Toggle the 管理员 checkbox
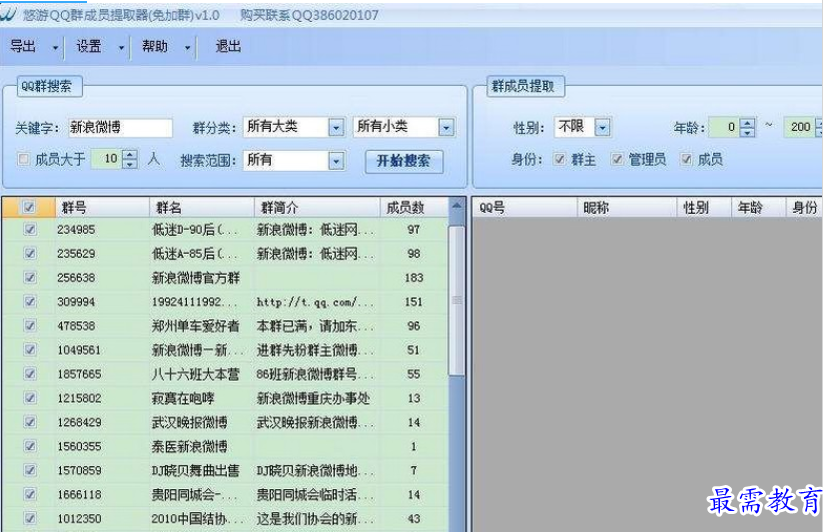The width and height of the screenshot is (831, 532). [616, 159]
